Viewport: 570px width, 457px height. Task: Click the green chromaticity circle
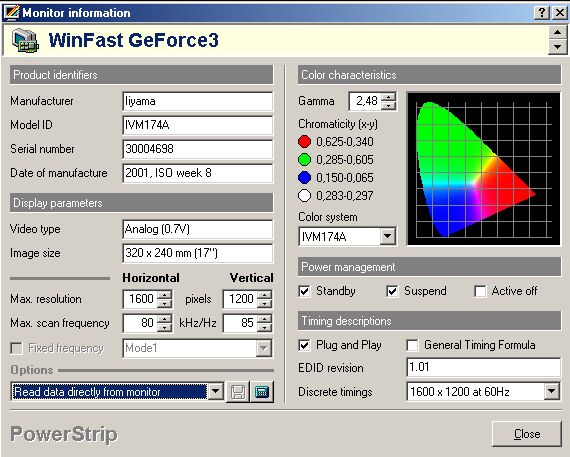[x=304, y=159]
